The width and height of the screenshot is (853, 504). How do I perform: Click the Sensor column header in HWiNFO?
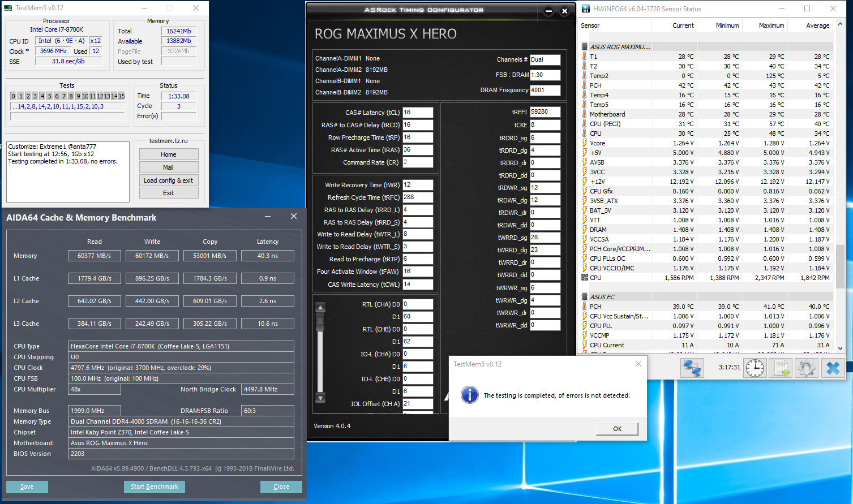pos(615,25)
